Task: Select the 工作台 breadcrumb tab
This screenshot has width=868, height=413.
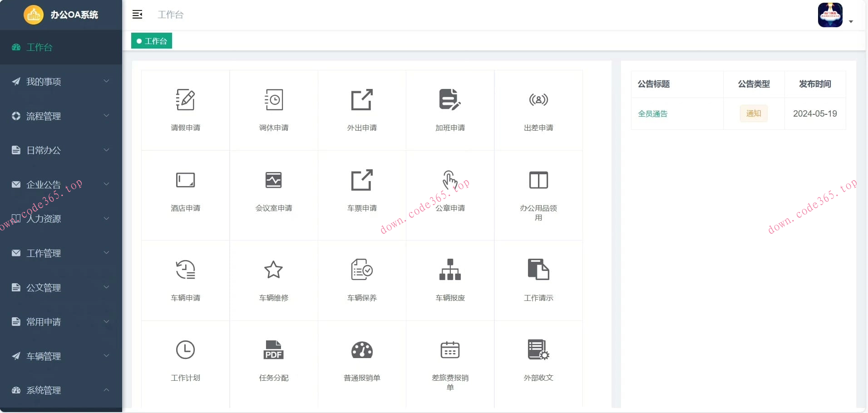Action: [x=151, y=40]
